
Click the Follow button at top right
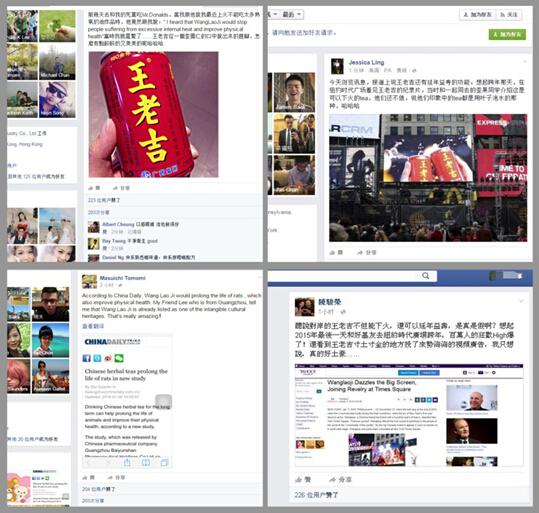coord(509,14)
